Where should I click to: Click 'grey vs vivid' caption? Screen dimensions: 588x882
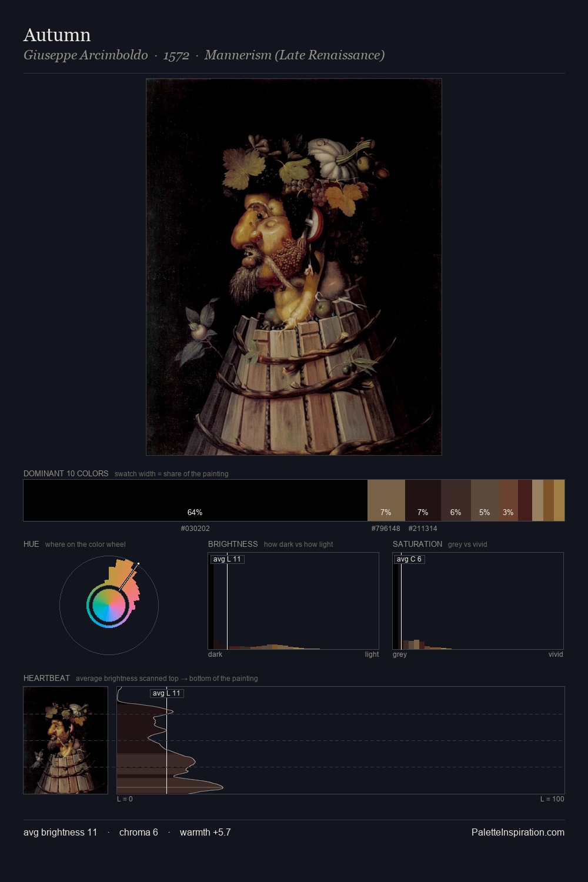467,544
